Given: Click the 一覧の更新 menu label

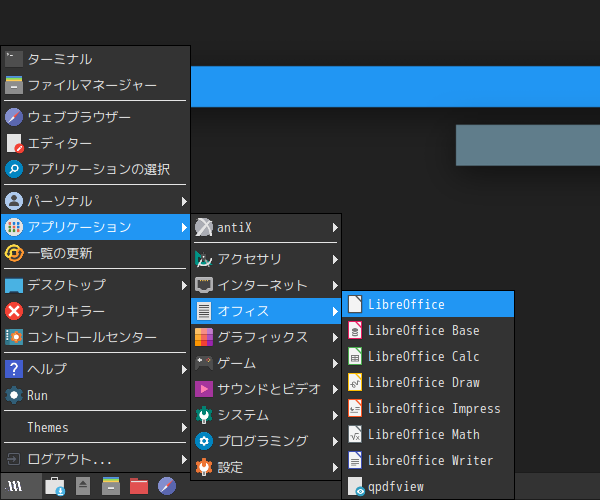Looking at the screenshot, I should point(60,253).
